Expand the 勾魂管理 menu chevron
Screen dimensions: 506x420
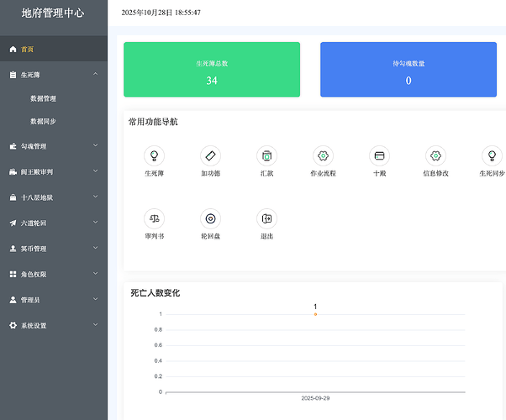[x=96, y=145]
